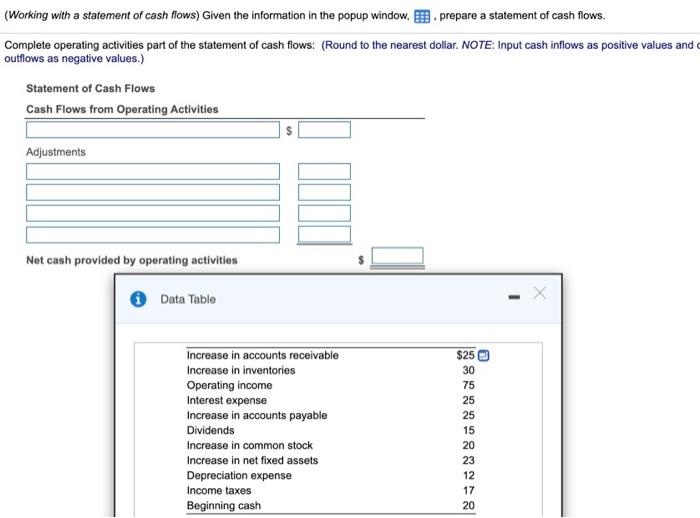
Task: Click the value 30 for inventories
Action: pyautogui.click(x=468, y=370)
